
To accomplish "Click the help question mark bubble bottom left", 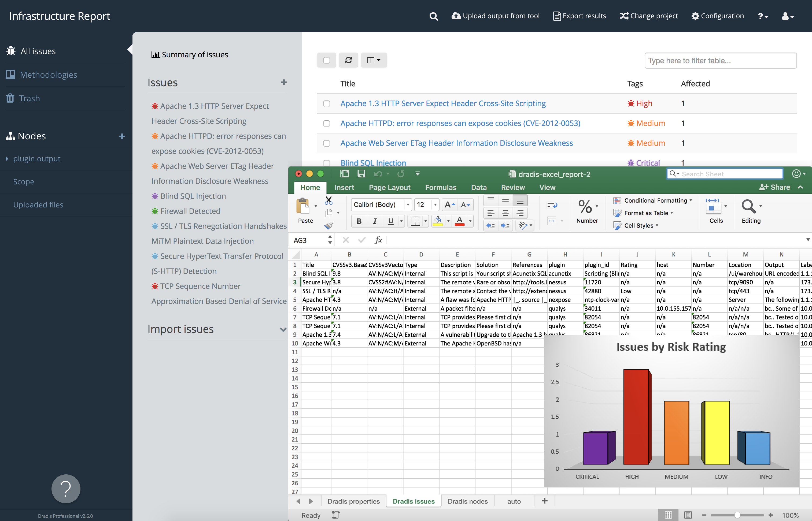I will tap(65, 489).
